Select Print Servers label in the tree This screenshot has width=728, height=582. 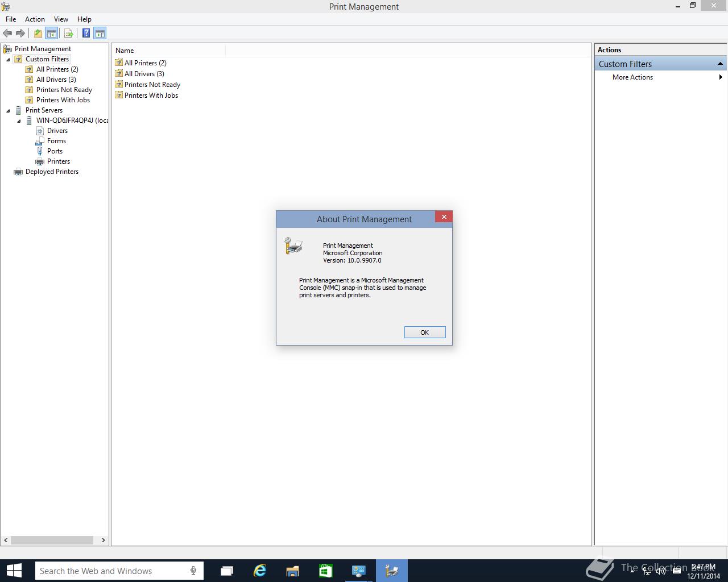coord(44,110)
